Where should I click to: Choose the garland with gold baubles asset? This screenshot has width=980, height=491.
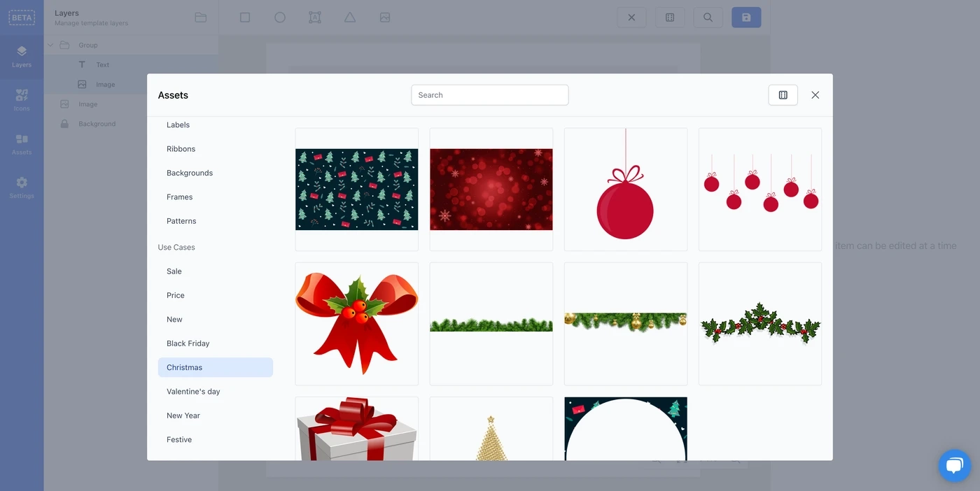click(x=626, y=324)
